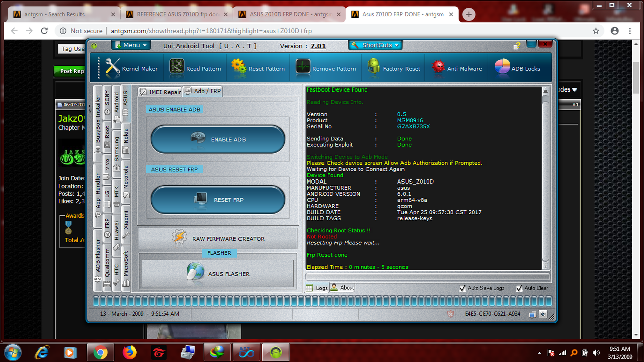Viewport: 644px width, 362px height.
Task: Reload the antgsm page
Action: (44, 31)
